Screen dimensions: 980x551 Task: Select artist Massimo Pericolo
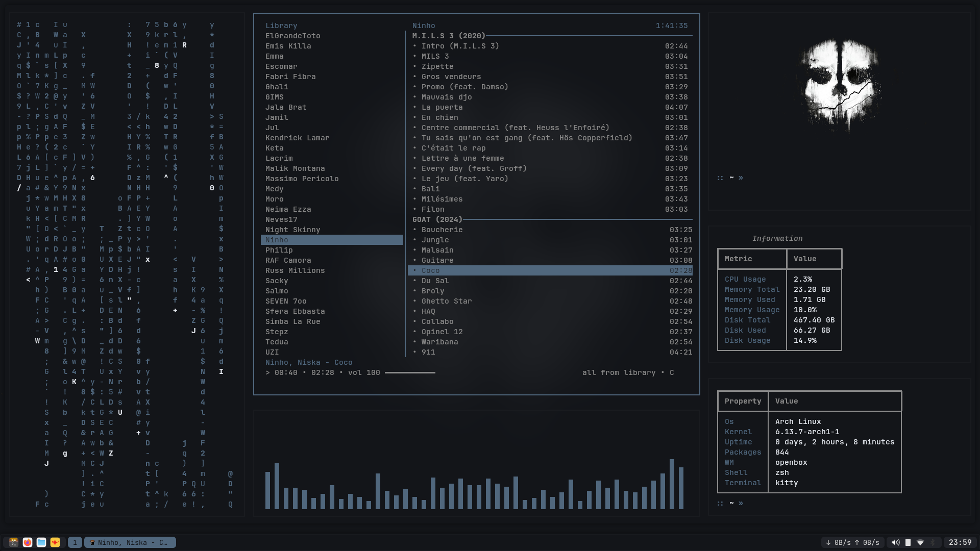click(302, 179)
